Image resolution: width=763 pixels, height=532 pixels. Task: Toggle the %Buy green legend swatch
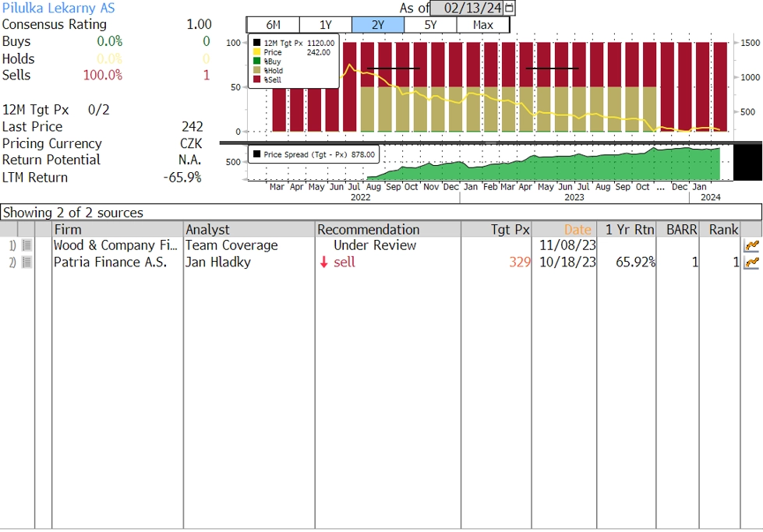[257, 61]
